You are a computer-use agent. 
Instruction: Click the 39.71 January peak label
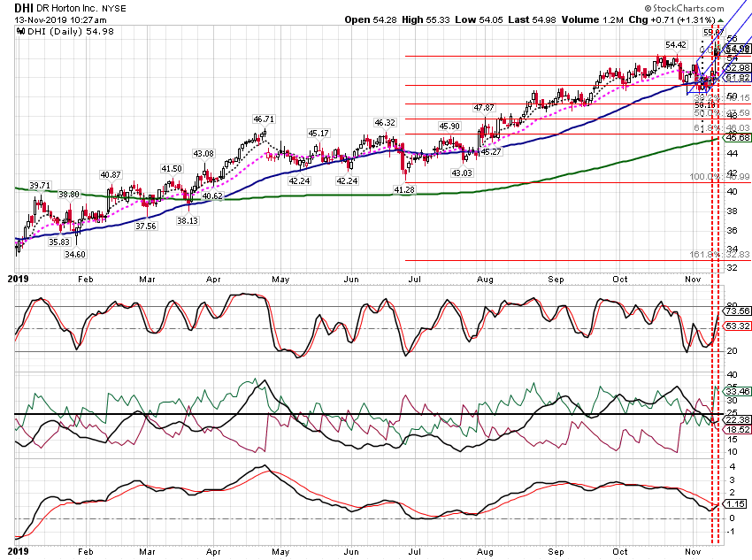tap(40, 186)
